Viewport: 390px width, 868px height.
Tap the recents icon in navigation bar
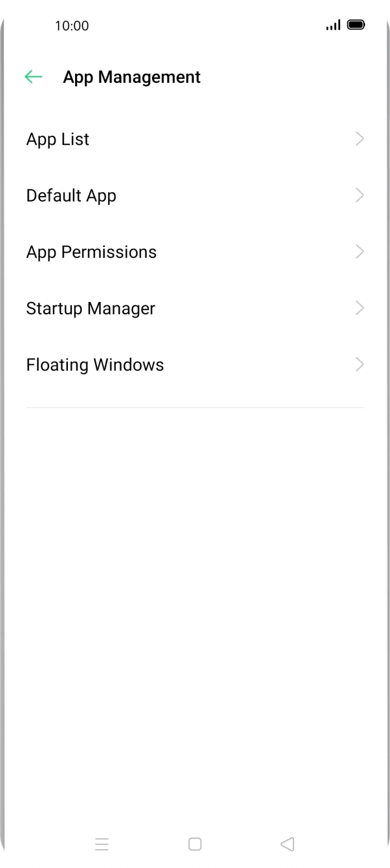tap(102, 844)
